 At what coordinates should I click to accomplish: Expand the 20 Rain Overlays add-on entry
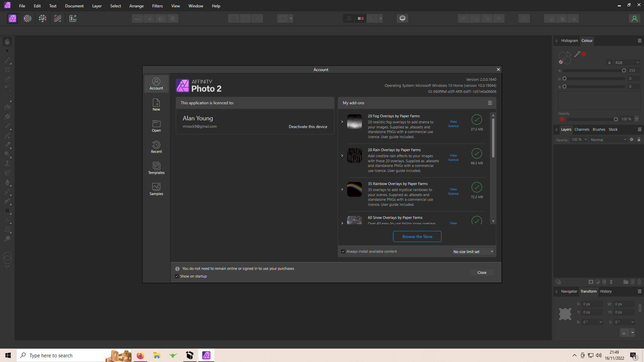pos(342,156)
